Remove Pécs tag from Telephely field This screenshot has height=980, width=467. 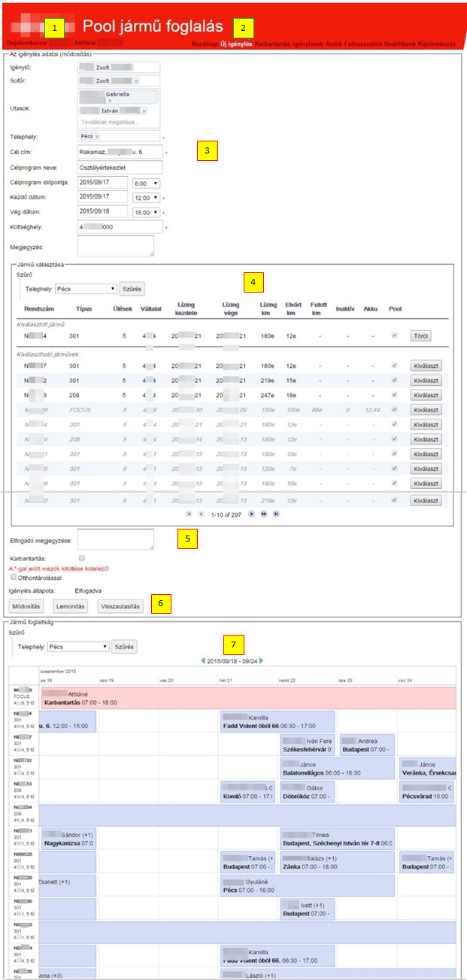tap(97, 136)
